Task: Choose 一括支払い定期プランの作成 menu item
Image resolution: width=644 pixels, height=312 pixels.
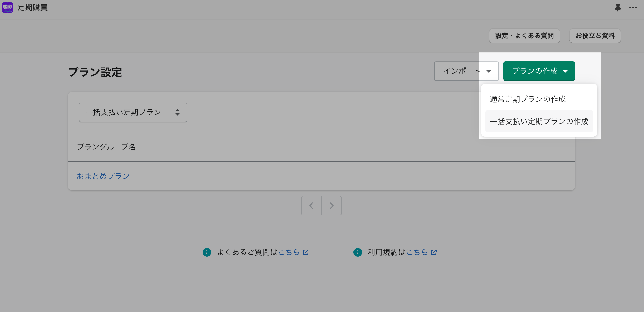Action: point(539,122)
